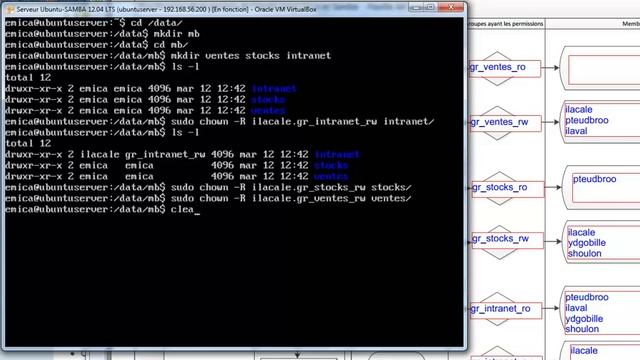Click ilaval in the gr_ventes_rw members list
Viewport: 640px width, 360px height.
576,131
